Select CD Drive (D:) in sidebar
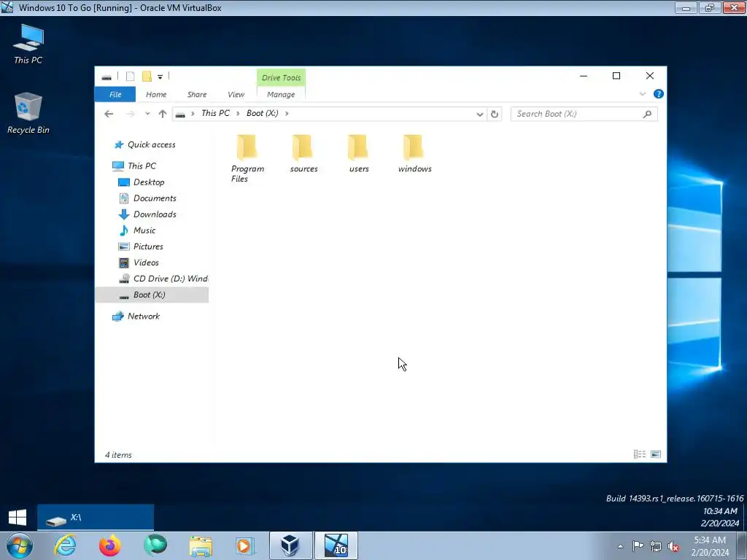The width and height of the screenshot is (747, 560). tap(163, 279)
